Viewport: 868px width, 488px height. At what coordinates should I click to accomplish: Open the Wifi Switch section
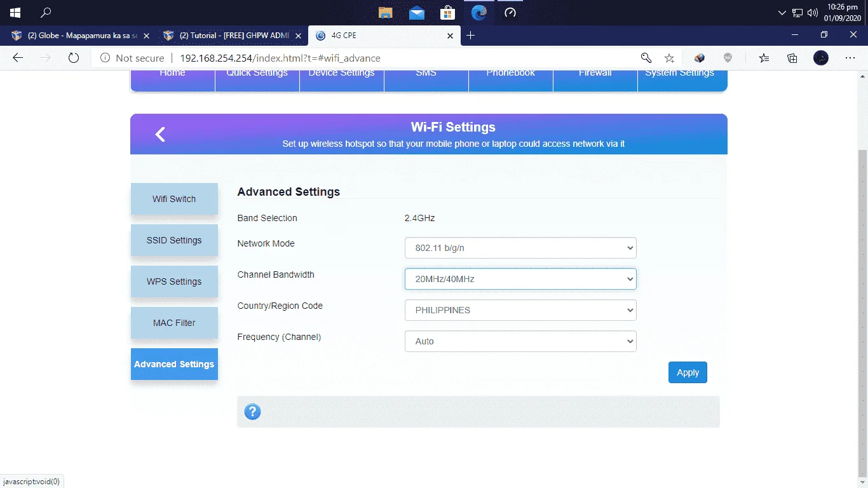(174, 199)
